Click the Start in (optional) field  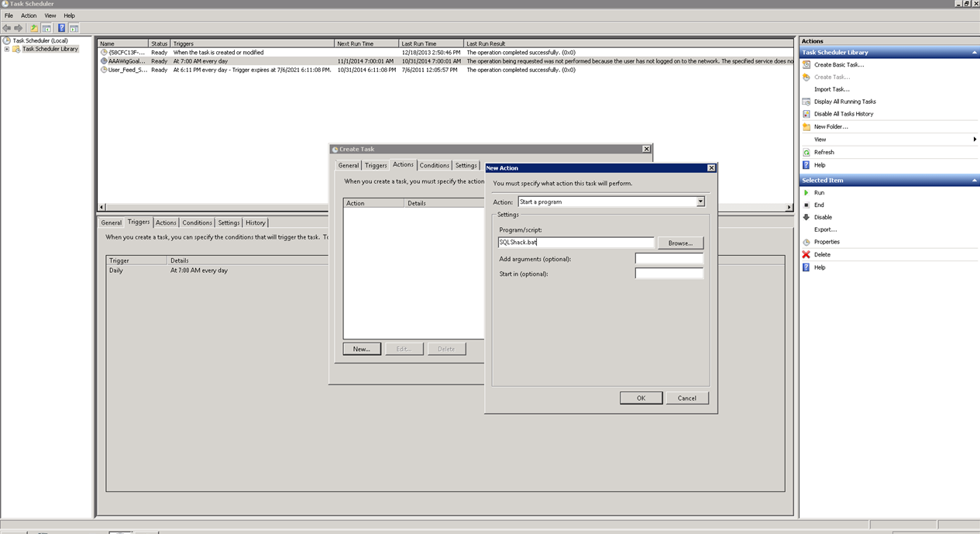tap(669, 273)
